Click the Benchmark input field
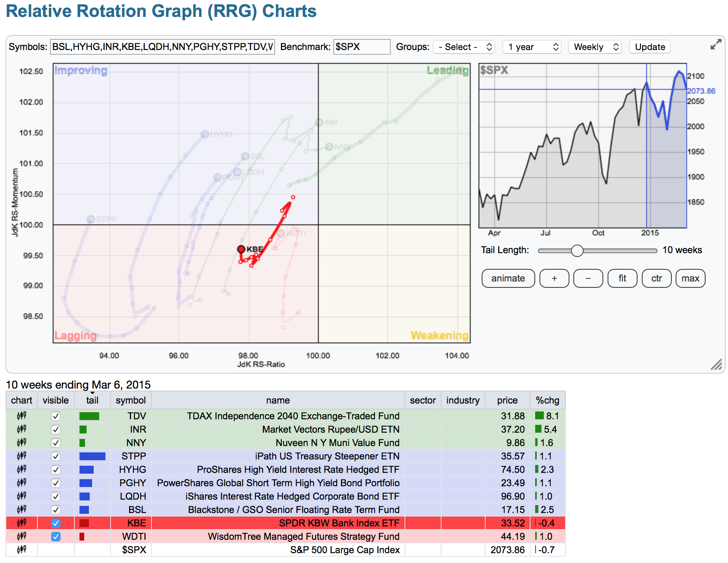 click(x=362, y=47)
